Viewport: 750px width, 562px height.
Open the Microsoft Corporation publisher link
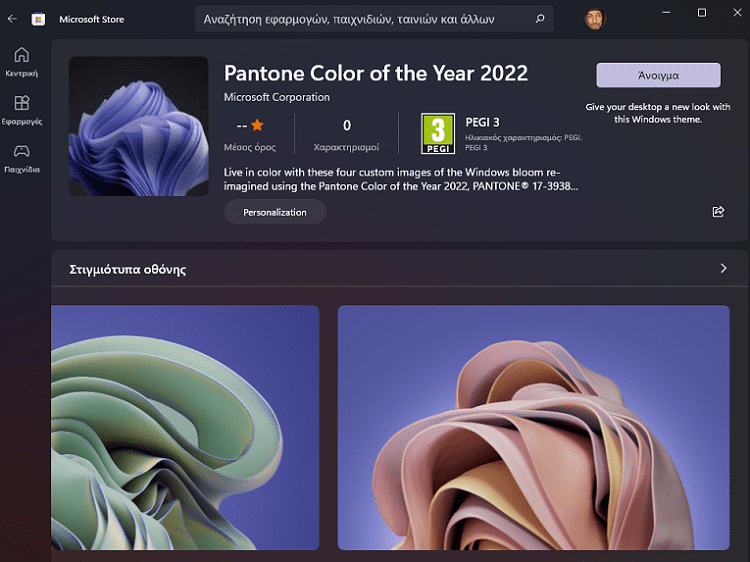pos(276,97)
